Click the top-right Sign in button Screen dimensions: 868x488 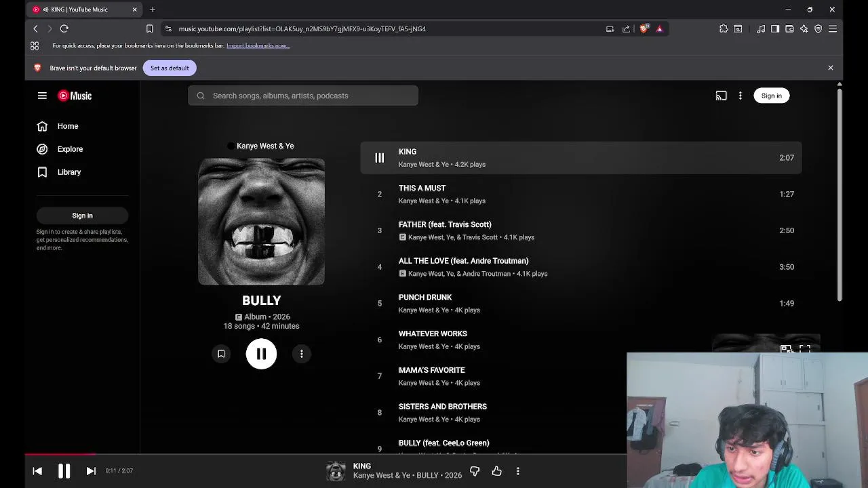pos(771,96)
